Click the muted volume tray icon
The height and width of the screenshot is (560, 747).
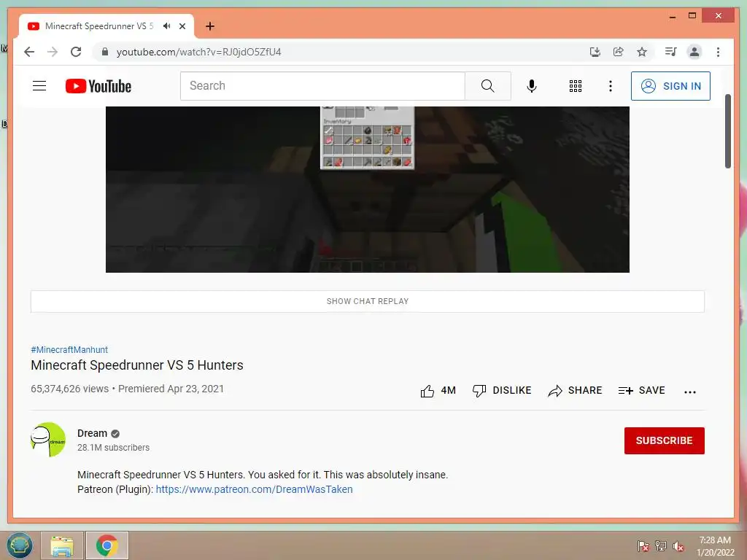pos(678,546)
